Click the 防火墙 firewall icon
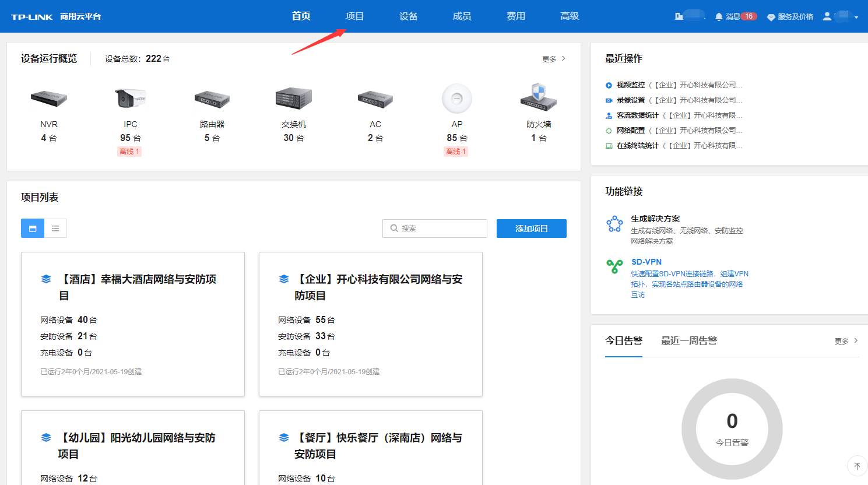The image size is (868, 485). coord(538,98)
